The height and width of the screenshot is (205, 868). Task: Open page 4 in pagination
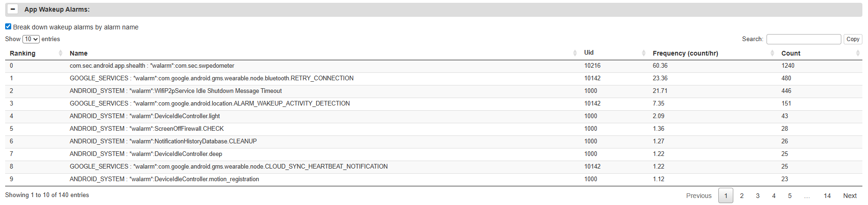[774, 196]
